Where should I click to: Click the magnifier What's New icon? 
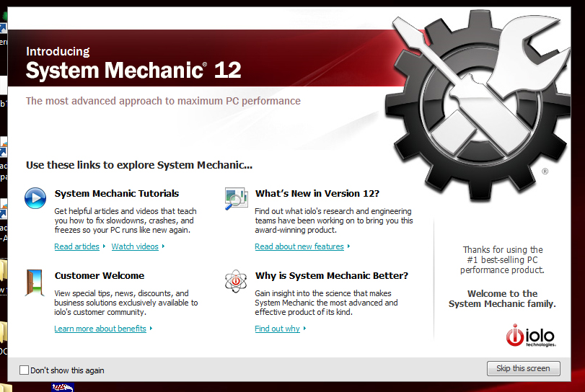coord(236,199)
